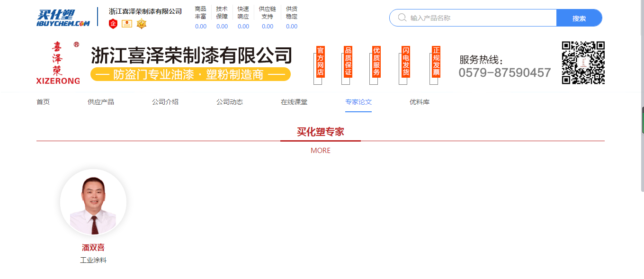644x279 pixels.
Task: Open the 公司介绍 tab
Action: pos(165,102)
